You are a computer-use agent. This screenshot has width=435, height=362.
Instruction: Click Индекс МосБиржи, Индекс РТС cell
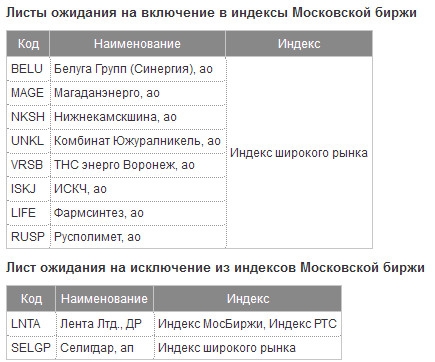pos(248,324)
